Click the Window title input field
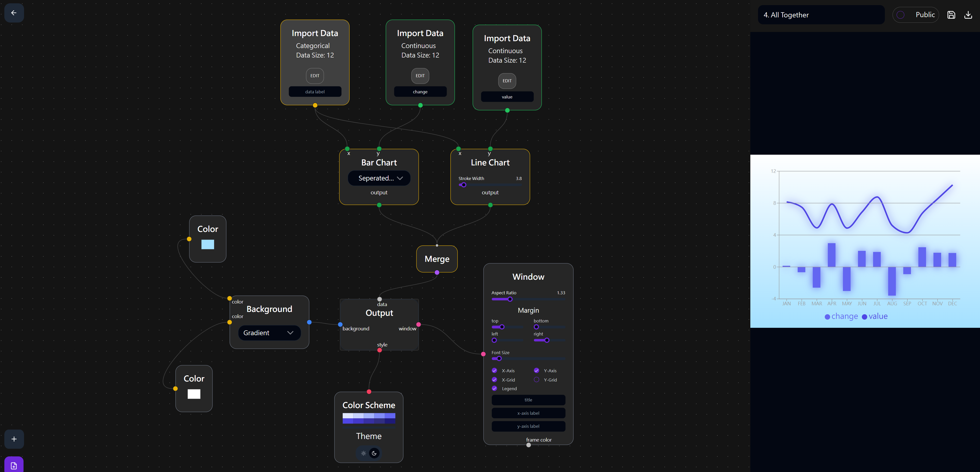This screenshot has height=472, width=980. [x=528, y=400]
